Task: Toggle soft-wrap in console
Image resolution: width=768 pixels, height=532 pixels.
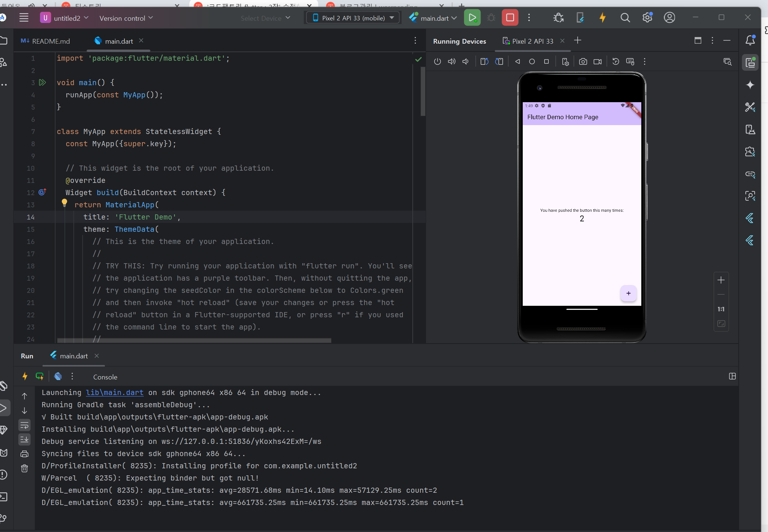Action: [x=24, y=425]
